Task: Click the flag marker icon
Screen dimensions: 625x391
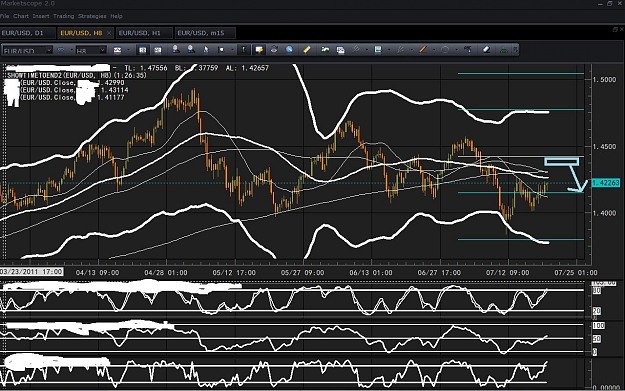Action: click(x=221, y=50)
